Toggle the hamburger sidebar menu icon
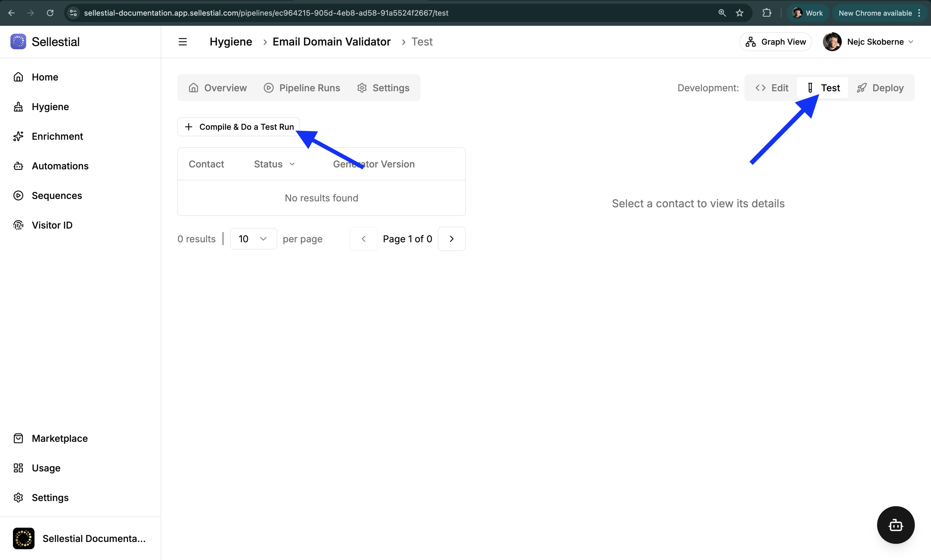 (182, 42)
